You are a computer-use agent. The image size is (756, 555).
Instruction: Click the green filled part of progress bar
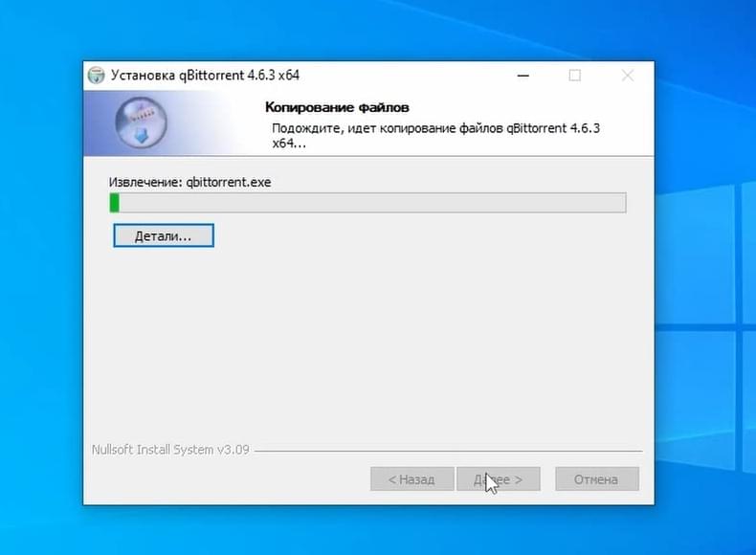pos(115,203)
